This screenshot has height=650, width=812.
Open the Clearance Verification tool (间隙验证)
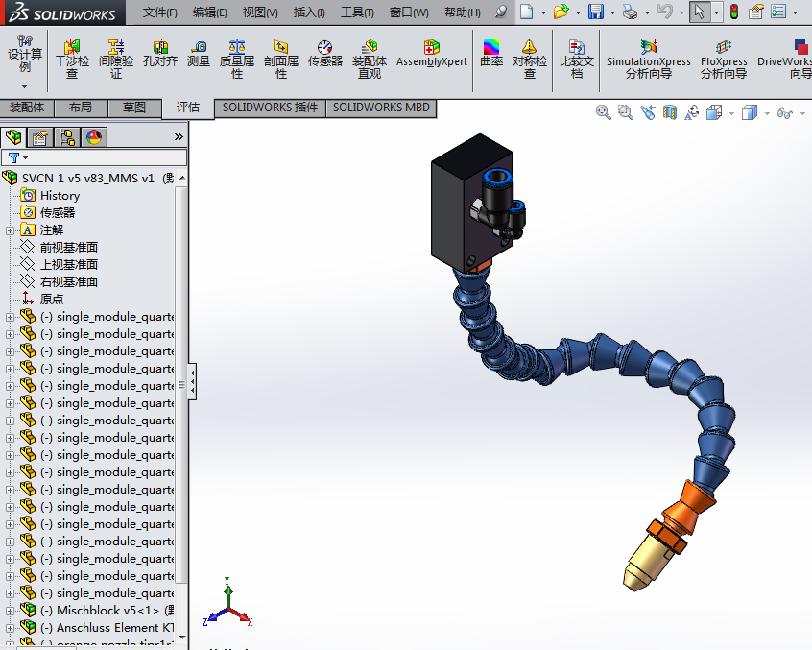pyautogui.click(x=116, y=60)
